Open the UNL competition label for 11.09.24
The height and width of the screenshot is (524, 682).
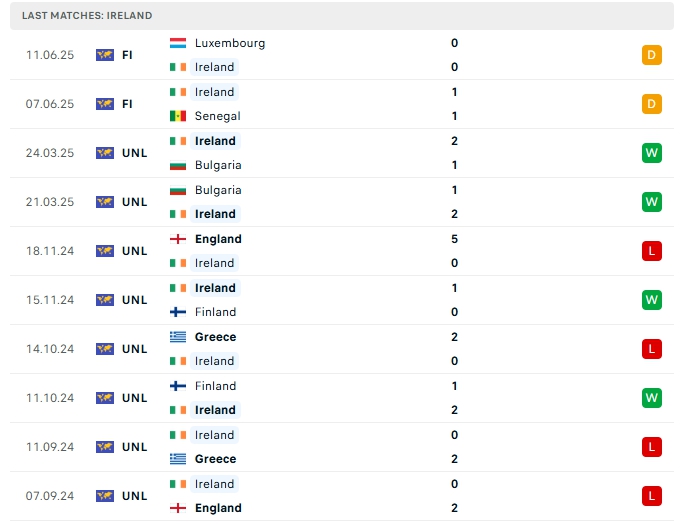(134, 447)
